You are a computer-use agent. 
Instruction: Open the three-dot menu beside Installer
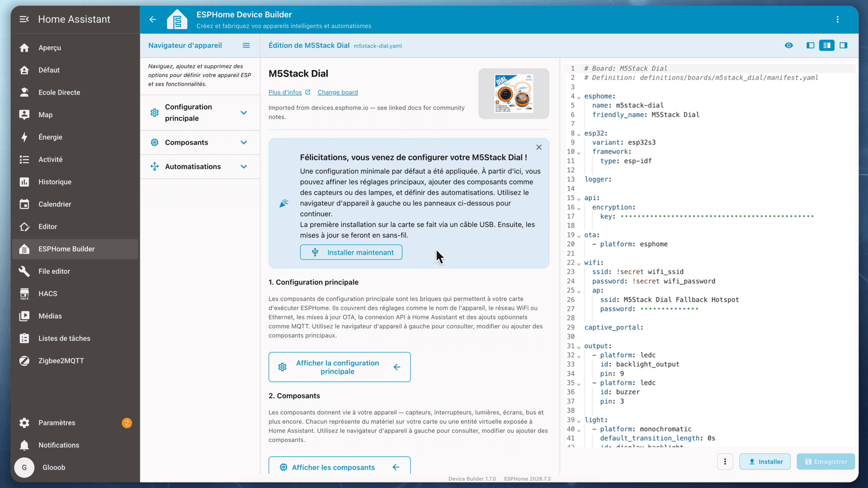(x=725, y=462)
